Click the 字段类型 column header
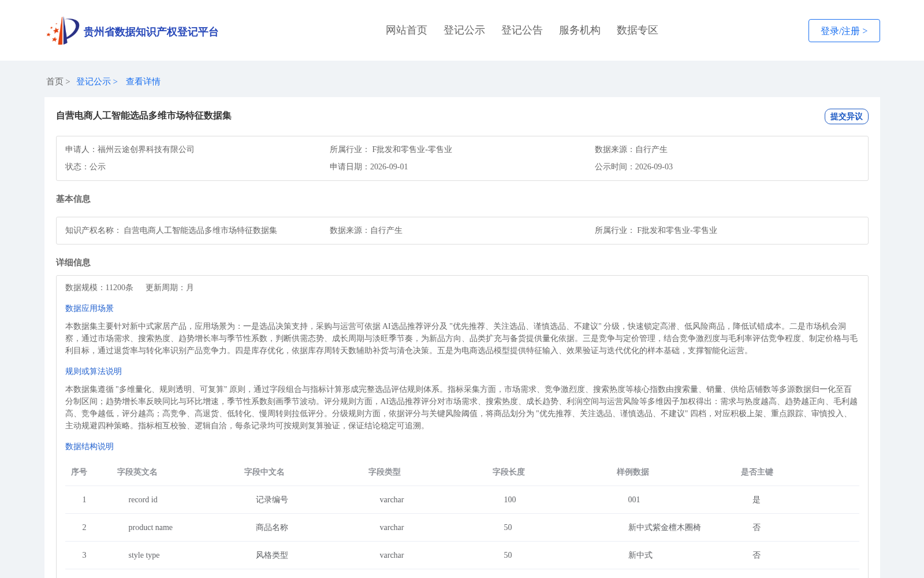The width and height of the screenshot is (924, 578). (385, 472)
